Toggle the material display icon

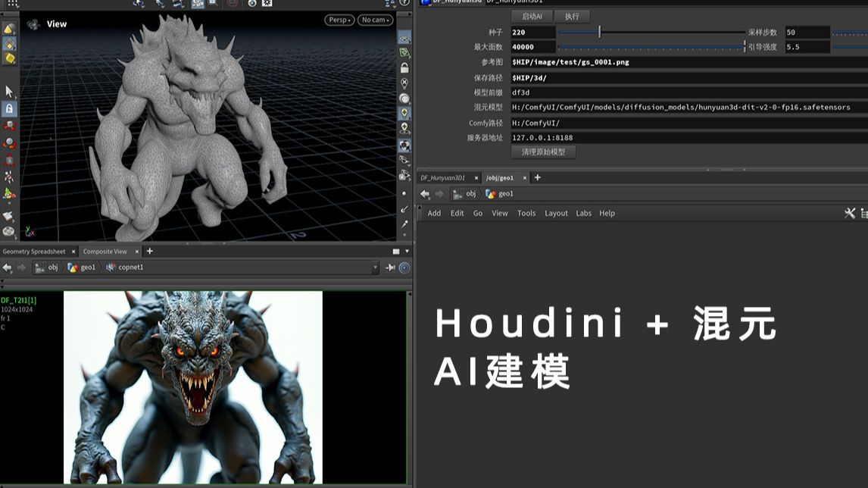point(404,145)
